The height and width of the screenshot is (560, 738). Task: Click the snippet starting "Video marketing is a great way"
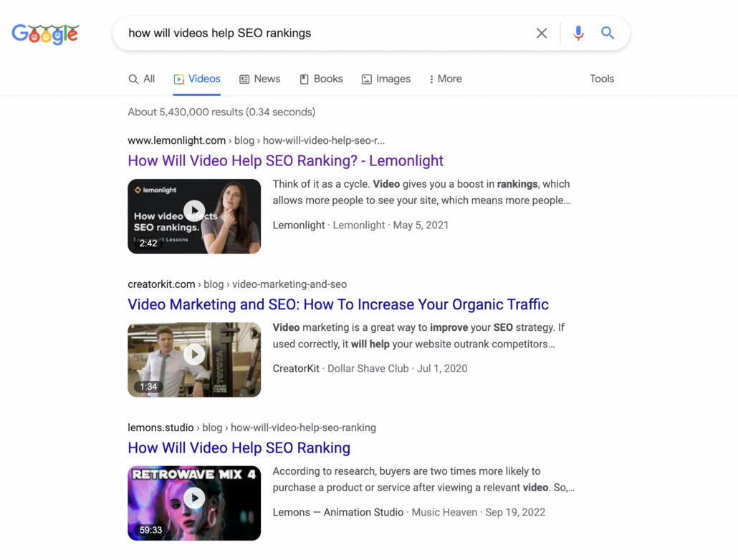[x=419, y=336]
